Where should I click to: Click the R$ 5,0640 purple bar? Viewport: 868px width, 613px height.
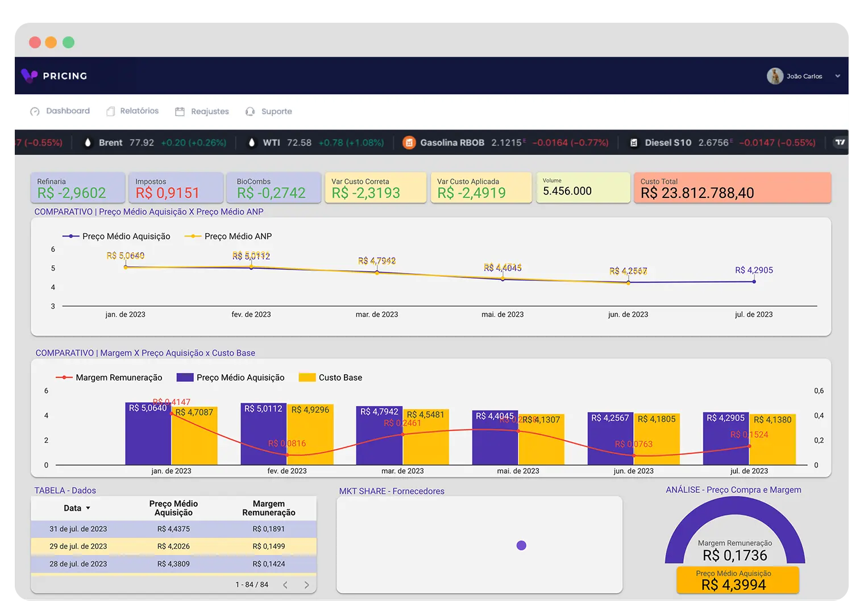pyautogui.click(x=148, y=434)
